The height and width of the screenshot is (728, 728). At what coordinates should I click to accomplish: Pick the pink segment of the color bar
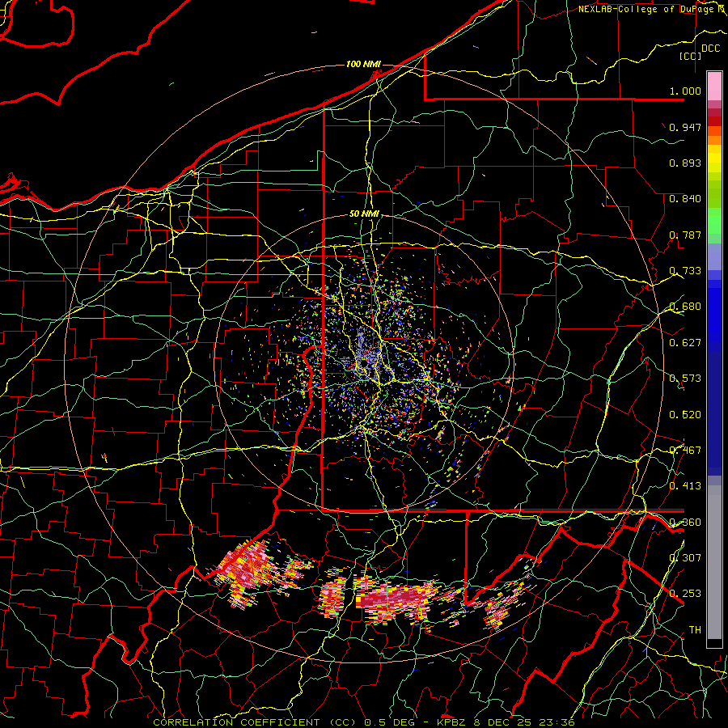tap(714, 86)
